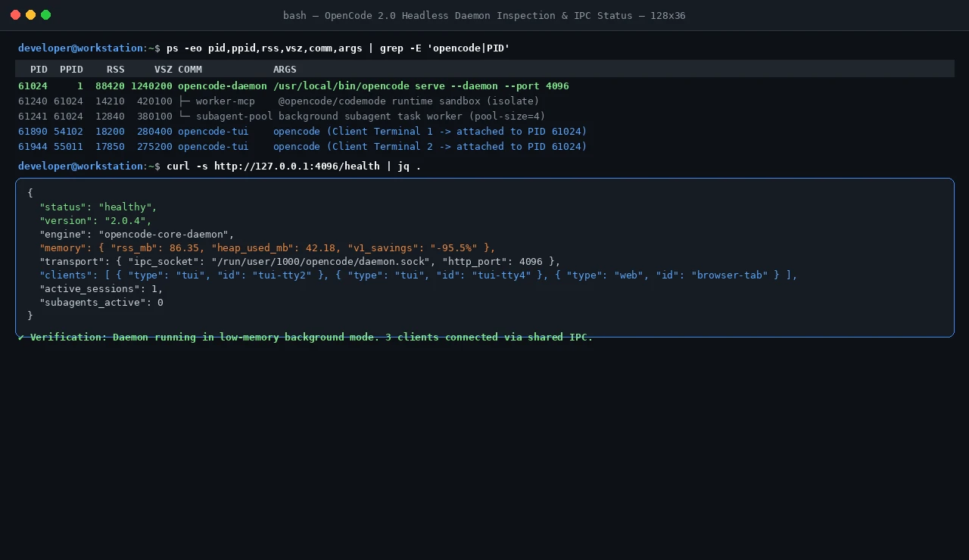Click the green Verification message line
This screenshot has width=969, height=560.
point(306,338)
